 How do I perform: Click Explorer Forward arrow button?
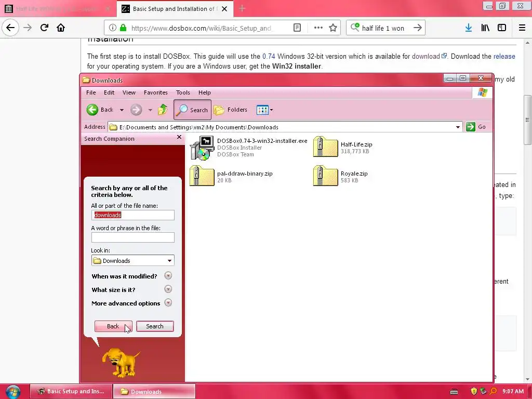(x=136, y=110)
